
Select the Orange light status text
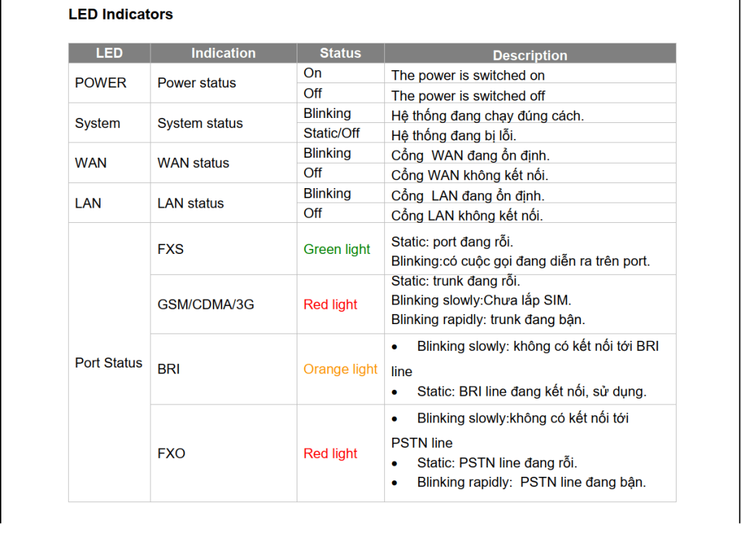340,368
